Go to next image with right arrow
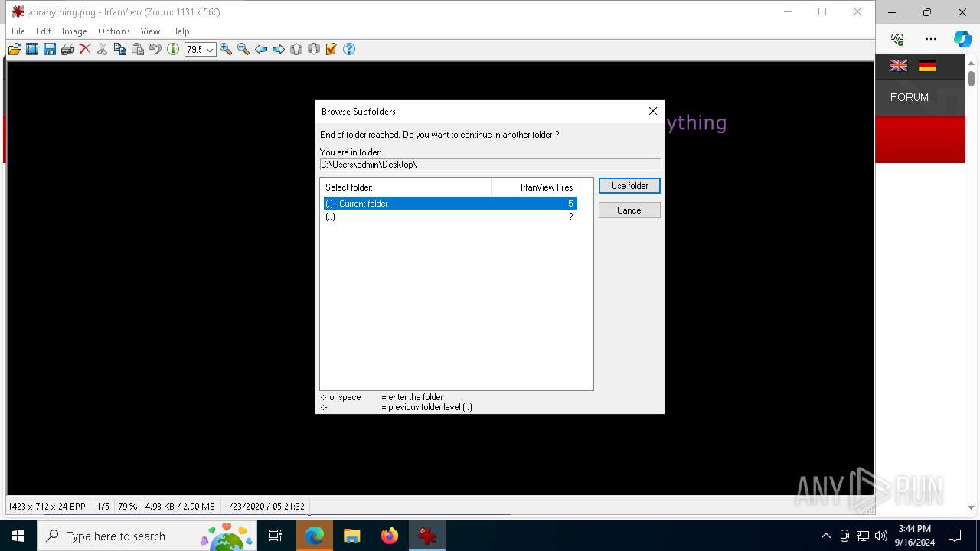 point(279,49)
